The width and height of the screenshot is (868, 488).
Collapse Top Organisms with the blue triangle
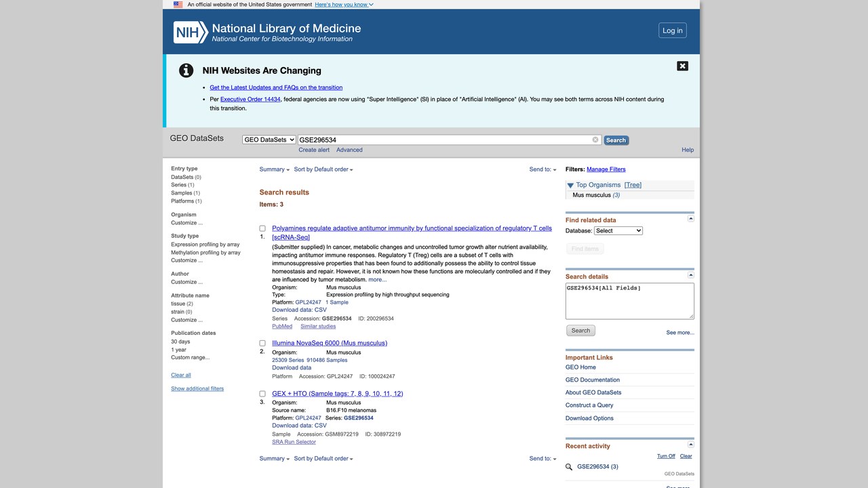coord(570,185)
